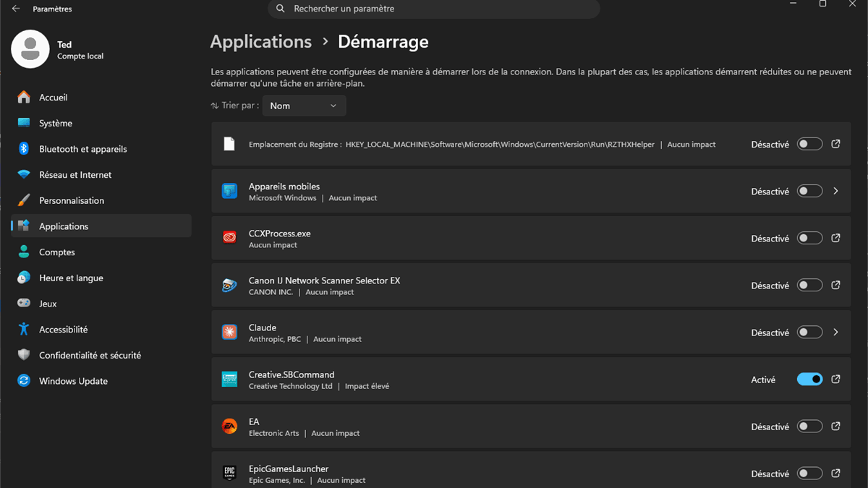Open Réseau et Internet settings
Image resolution: width=868 pixels, height=488 pixels.
coord(101,174)
